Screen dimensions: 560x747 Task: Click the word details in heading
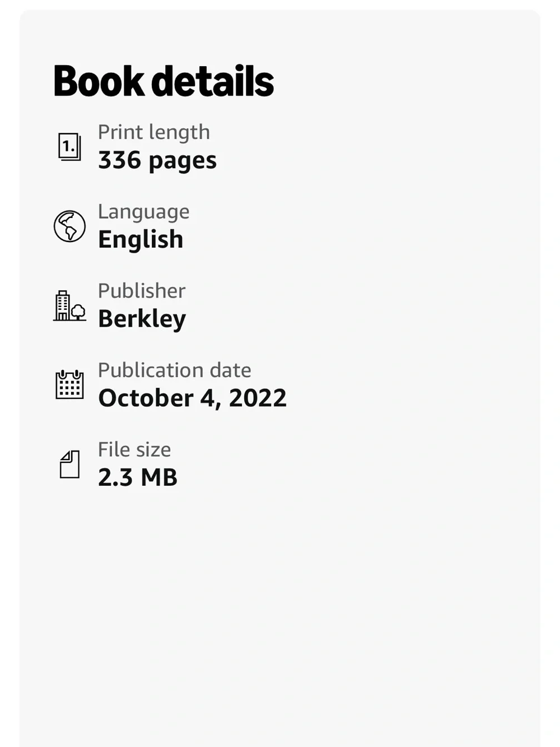tap(213, 81)
